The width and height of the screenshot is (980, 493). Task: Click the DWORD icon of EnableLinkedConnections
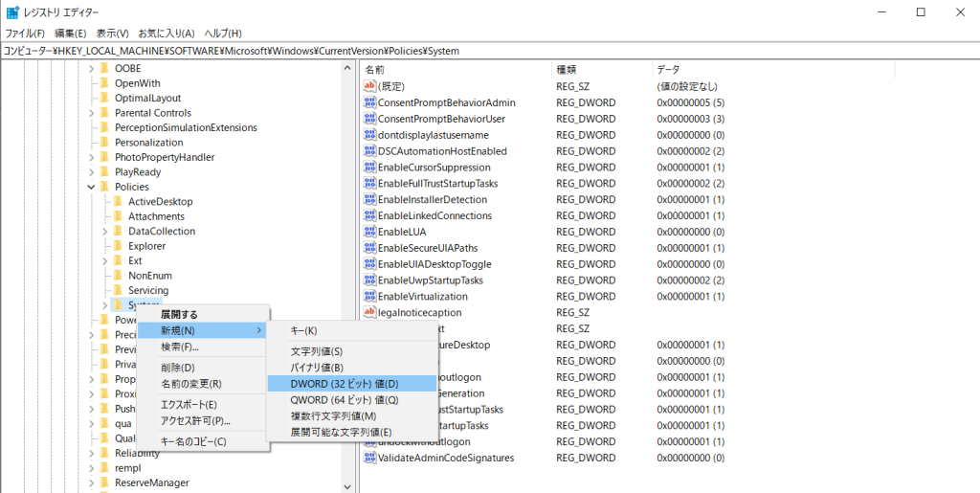(370, 216)
